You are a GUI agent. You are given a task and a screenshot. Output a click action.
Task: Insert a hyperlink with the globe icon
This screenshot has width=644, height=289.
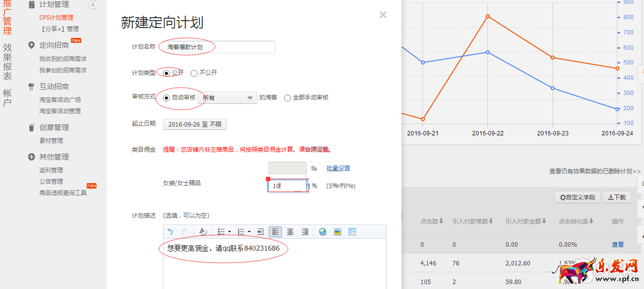(x=322, y=232)
